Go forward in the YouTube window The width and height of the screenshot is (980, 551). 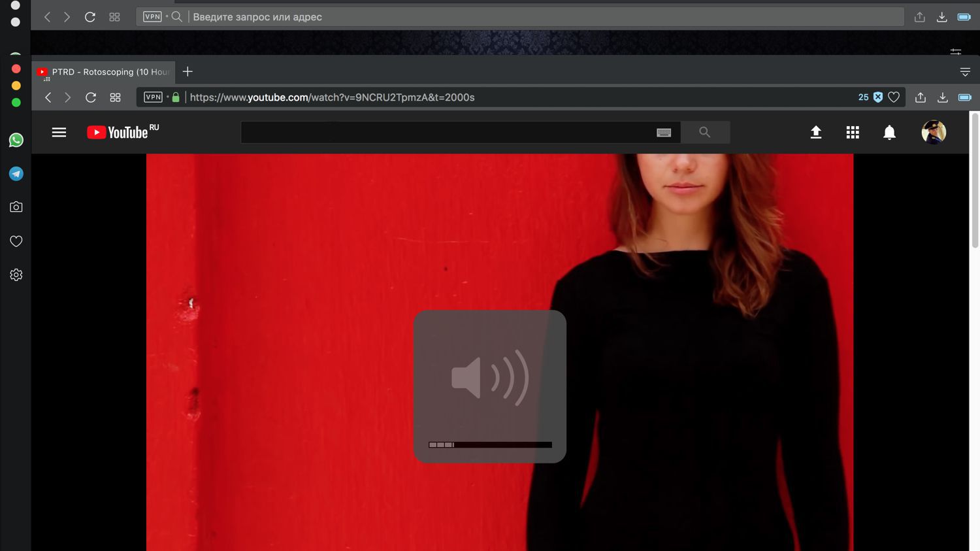click(67, 97)
